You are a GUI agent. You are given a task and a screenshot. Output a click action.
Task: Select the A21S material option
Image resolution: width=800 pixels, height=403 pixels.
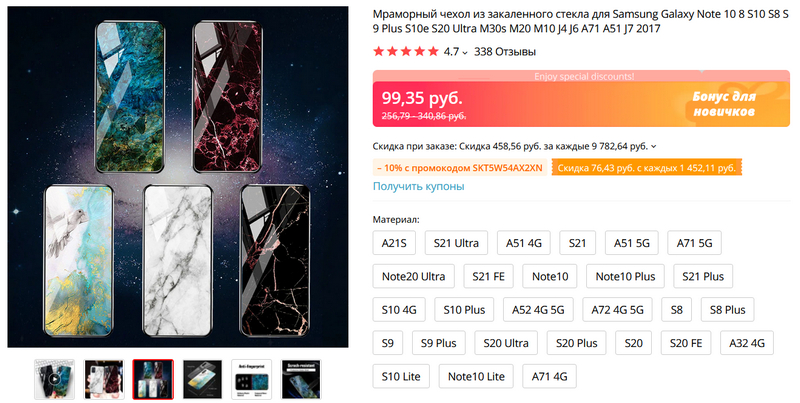click(394, 243)
